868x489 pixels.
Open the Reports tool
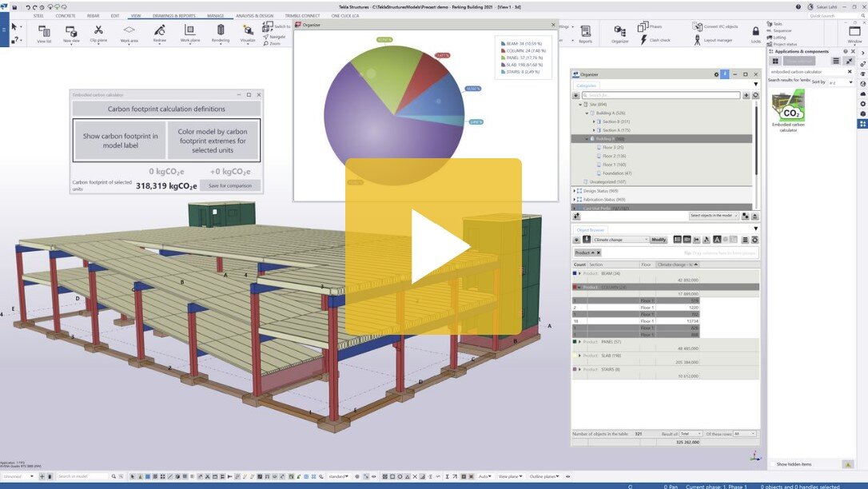tap(585, 34)
